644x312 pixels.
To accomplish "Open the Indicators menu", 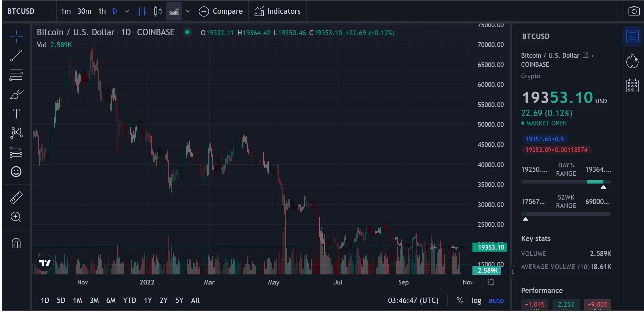I will click(277, 11).
